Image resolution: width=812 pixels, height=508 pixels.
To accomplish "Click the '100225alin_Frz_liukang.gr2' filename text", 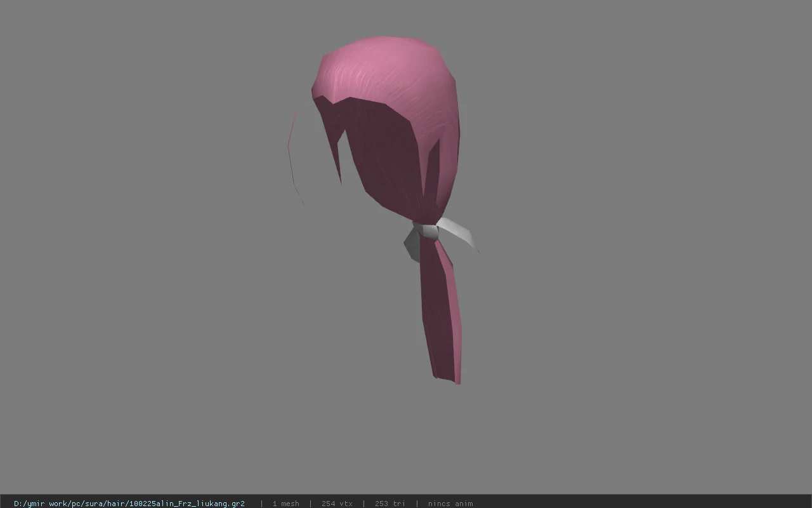I will [187, 504].
